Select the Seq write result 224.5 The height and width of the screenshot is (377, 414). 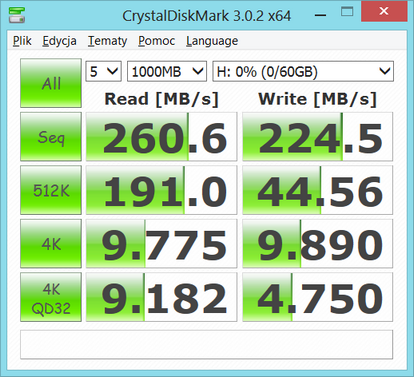coord(317,137)
